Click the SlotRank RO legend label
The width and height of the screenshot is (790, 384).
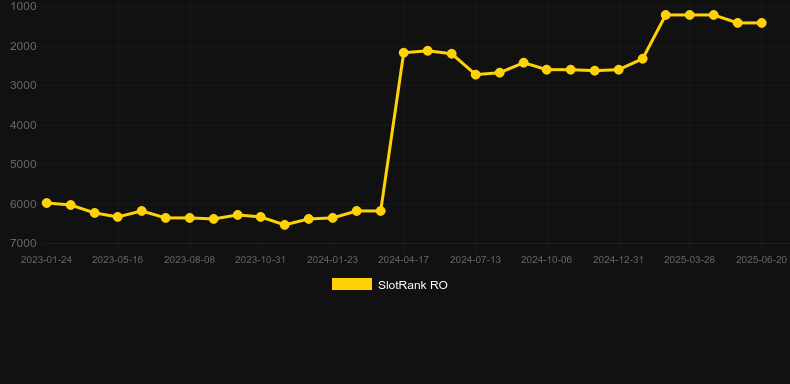click(x=413, y=285)
